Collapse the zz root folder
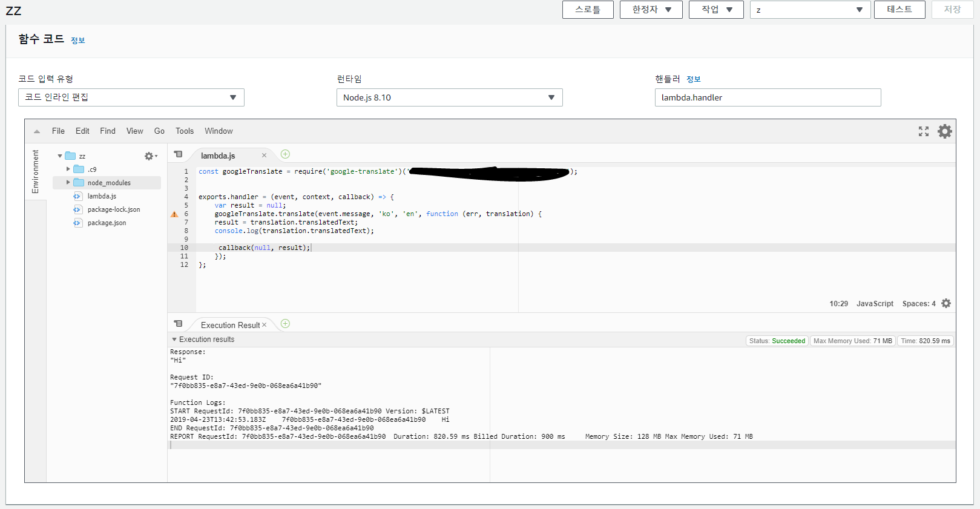Image resolution: width=980 pixels, height=509 pixels. [x=60, y=156]
